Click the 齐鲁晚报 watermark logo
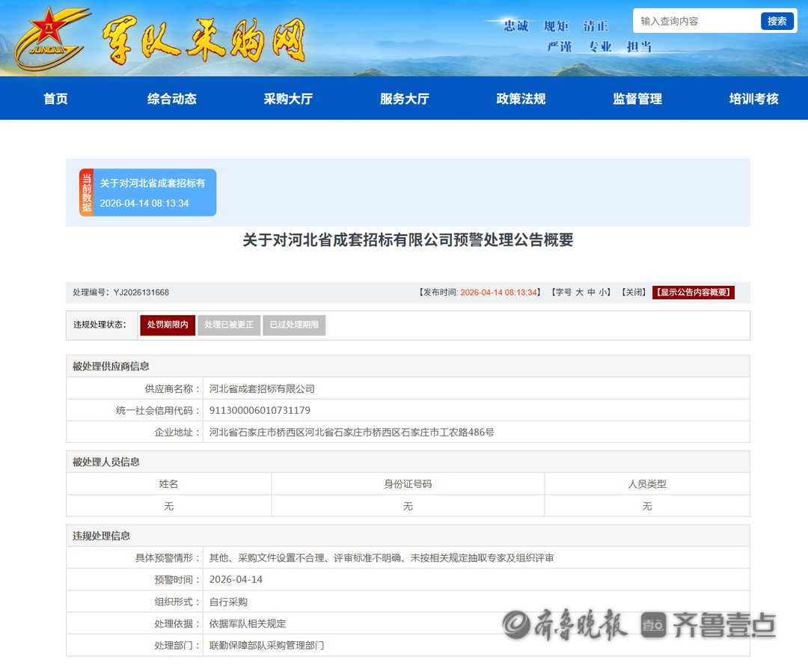This screenshot has width=808, height=672. point(566,625)
